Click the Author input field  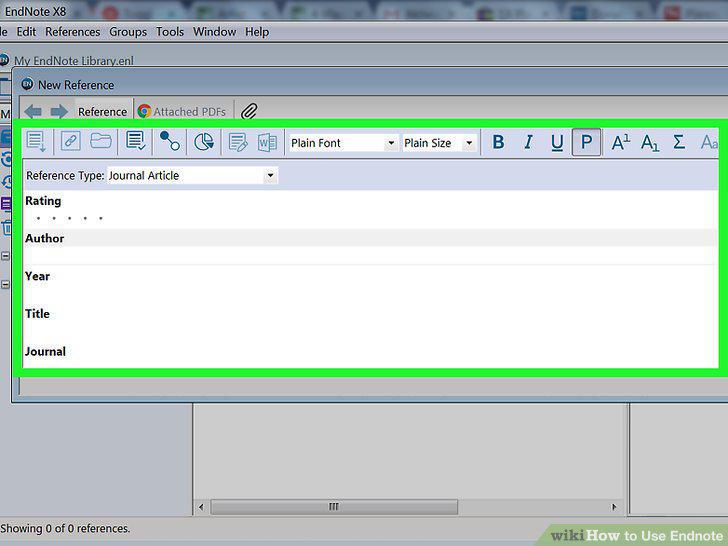pos(370,255)
